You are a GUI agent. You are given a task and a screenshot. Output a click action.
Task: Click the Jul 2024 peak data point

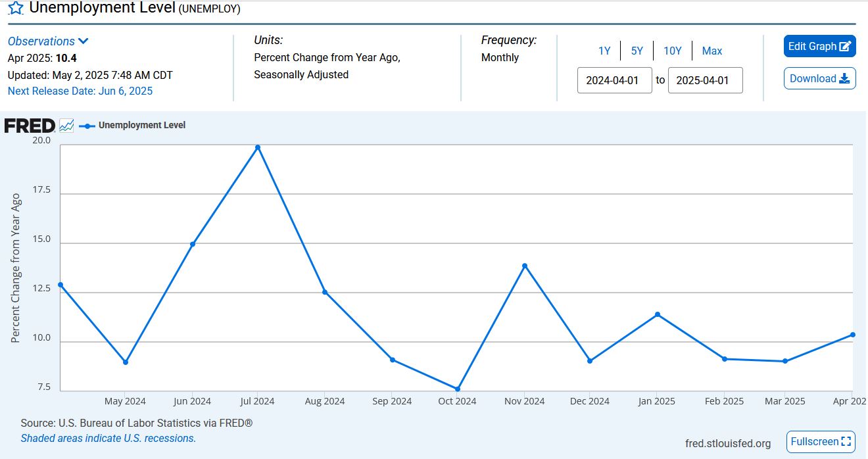258,147
